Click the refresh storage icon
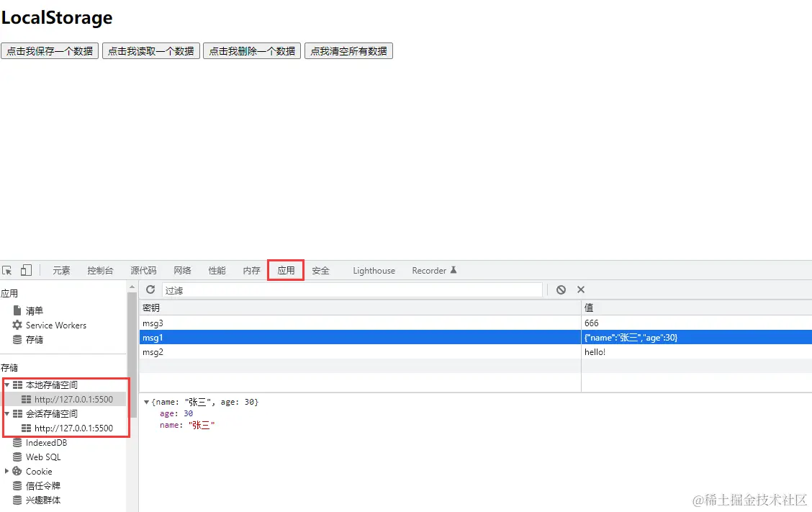Screen dimensions: 812x512 click(150, 289)
